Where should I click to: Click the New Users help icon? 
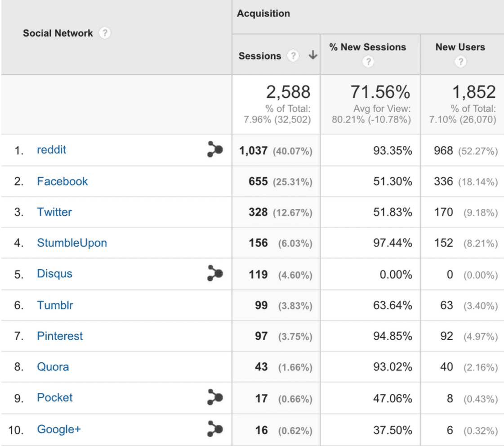(460, 61)
